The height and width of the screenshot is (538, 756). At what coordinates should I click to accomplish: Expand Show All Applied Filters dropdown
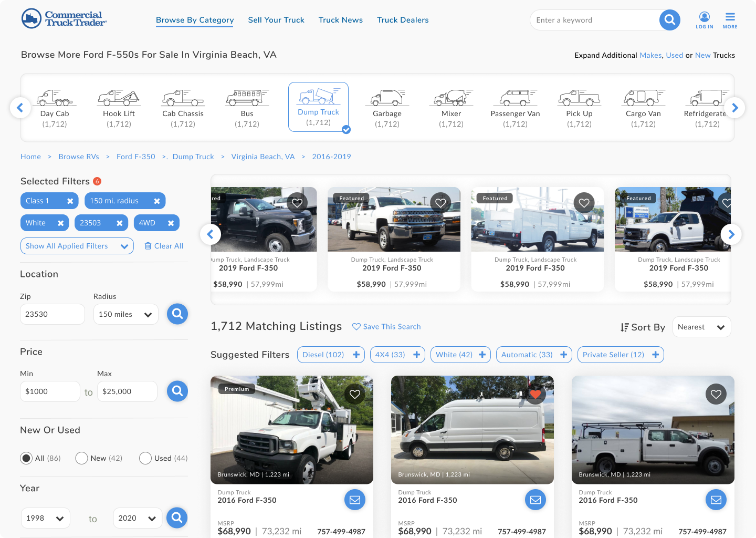[x=77, y=246]
